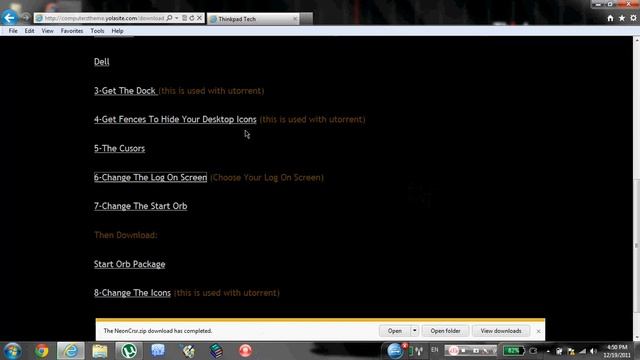The height and width of the screenshot is (360, 640).
Task: Open the File menu
Action: [13, 31]
